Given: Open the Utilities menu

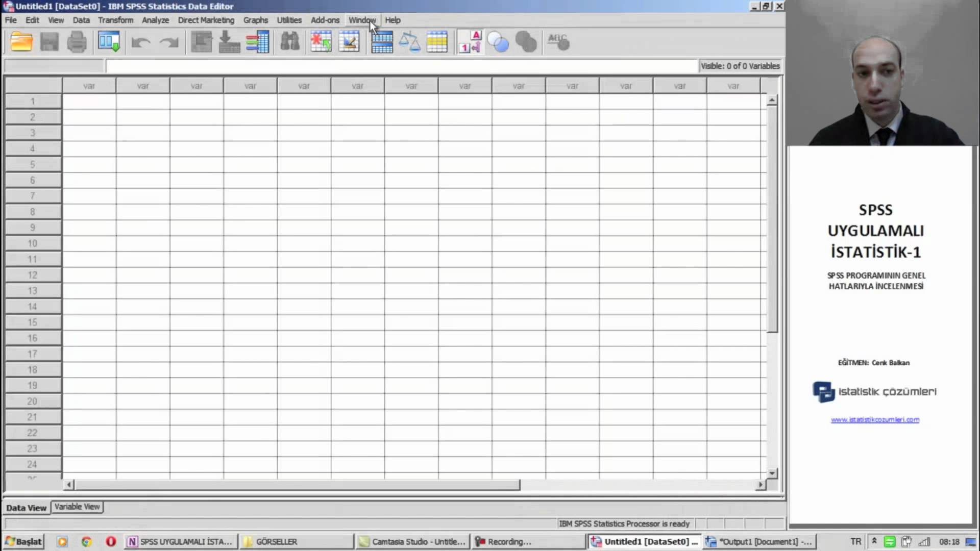Looking at the screenshot, I should [289, 20].
